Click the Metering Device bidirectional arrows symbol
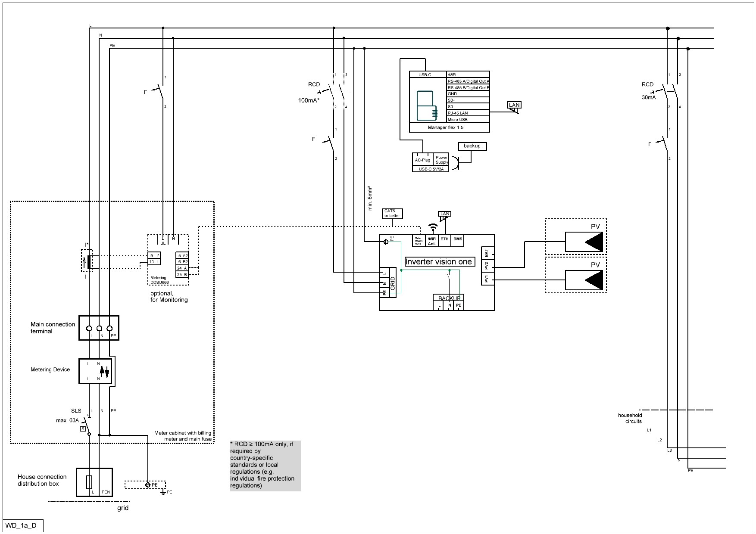This screenshot has height=534, width=756. (x=104, y=371)
